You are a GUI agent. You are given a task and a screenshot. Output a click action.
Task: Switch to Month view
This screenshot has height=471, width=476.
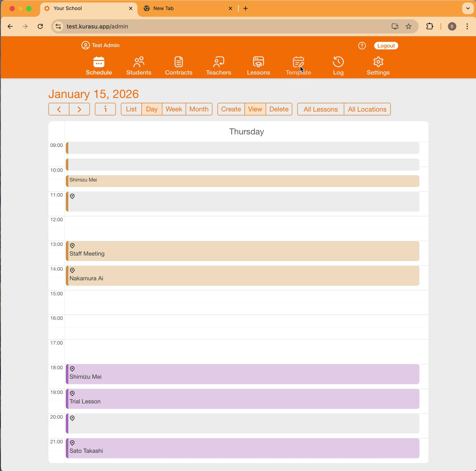[x=199, y=109]
